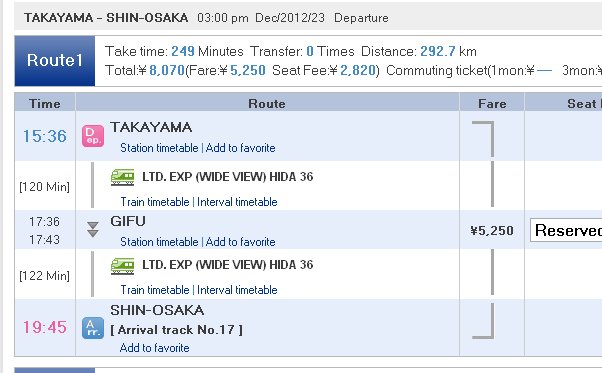Viewport: 602px width, 373px height.
Task: Add SHIN-OSAKA to favorite
Action: tap(154, 348)
